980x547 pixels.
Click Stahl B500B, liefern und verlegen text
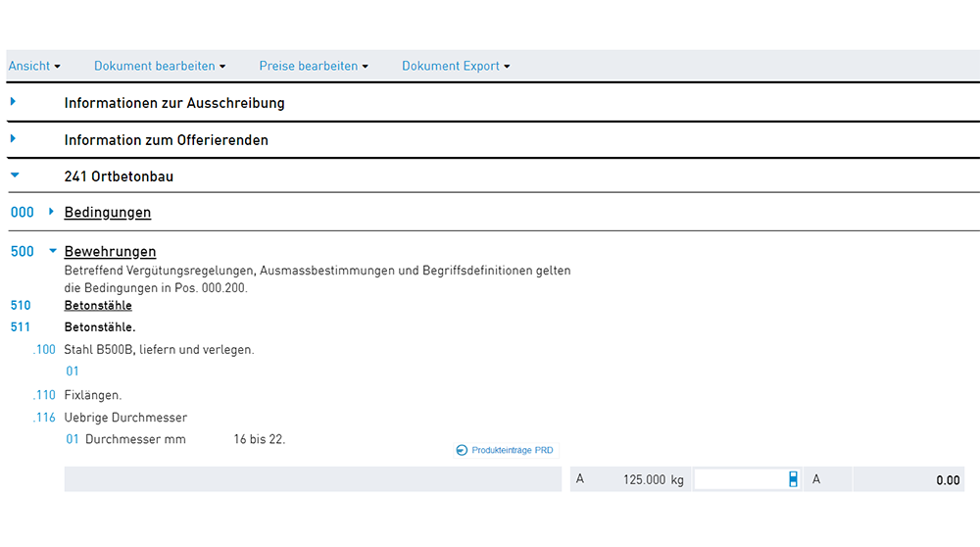point(160,349)
